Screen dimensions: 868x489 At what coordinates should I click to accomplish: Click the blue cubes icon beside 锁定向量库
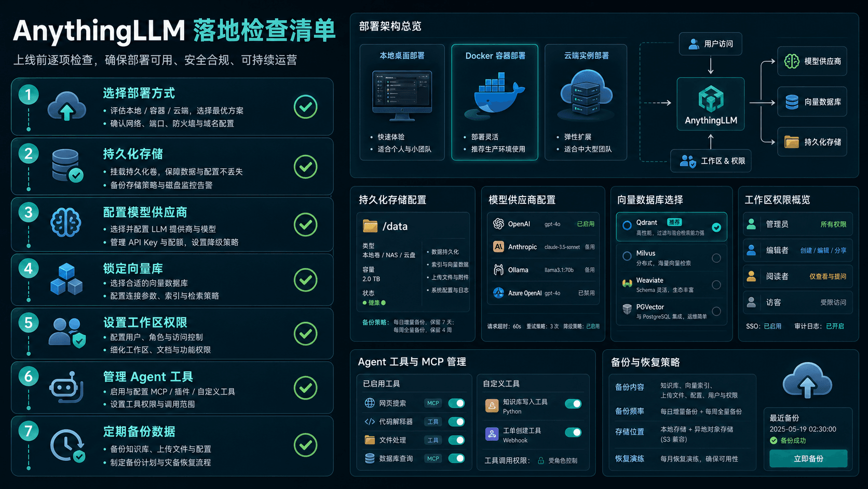tap(66, 280)
